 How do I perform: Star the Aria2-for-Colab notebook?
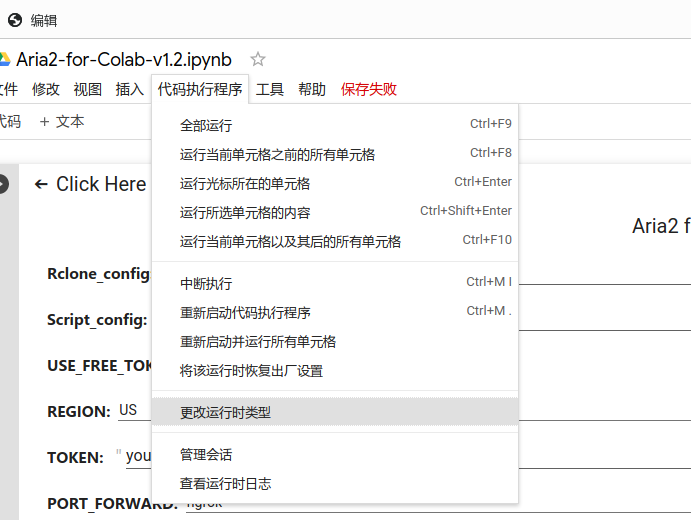[x=258, y=59]
